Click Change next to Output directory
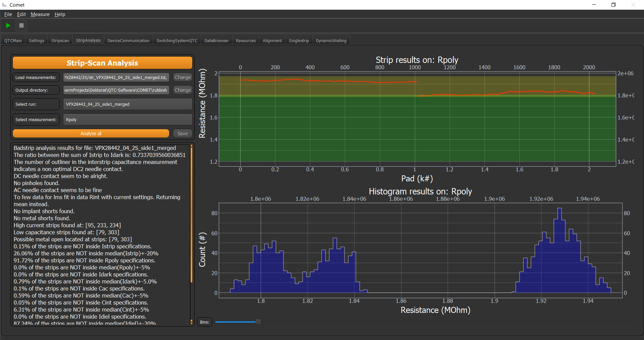The height and width of the screenshot is (340, 644). (x=183, y=90)
